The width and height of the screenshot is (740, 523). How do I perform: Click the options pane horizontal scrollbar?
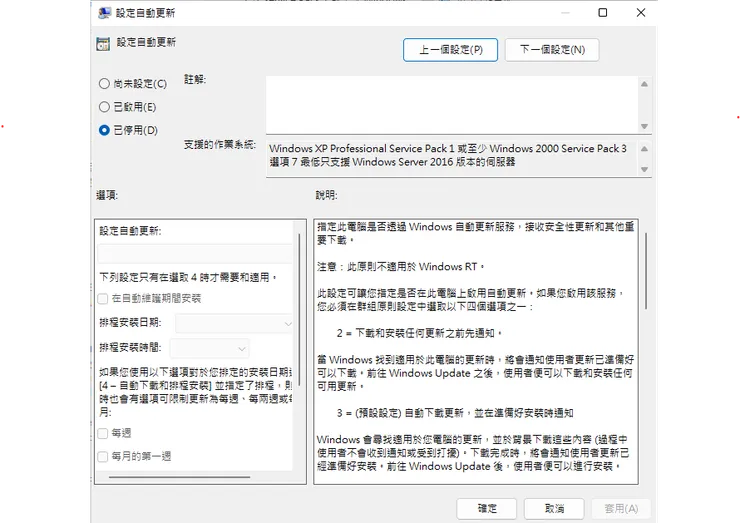tap(179, 477)
